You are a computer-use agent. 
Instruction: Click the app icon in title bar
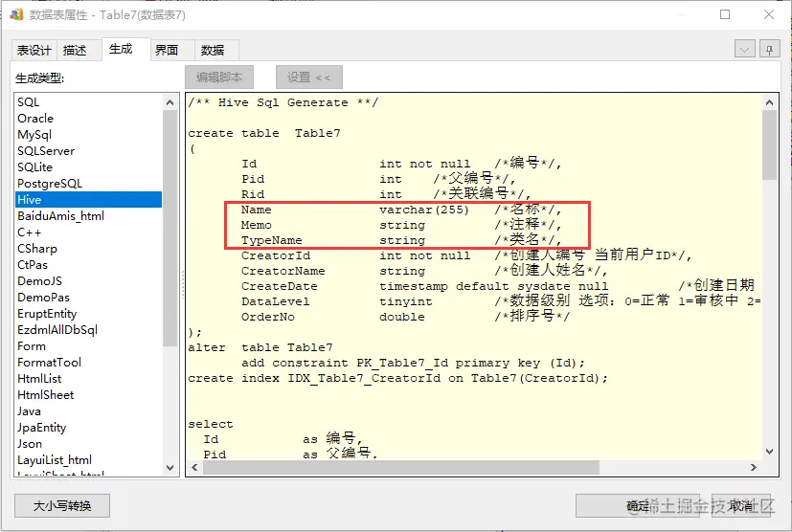(x=16, y=14)
